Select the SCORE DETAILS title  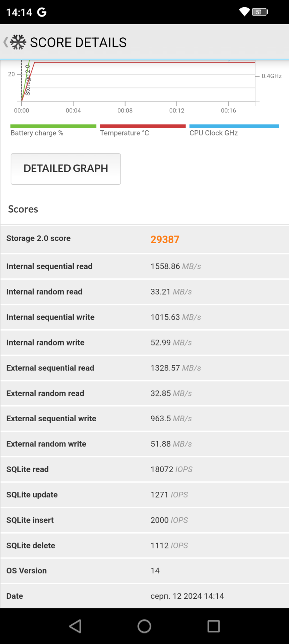78,42
